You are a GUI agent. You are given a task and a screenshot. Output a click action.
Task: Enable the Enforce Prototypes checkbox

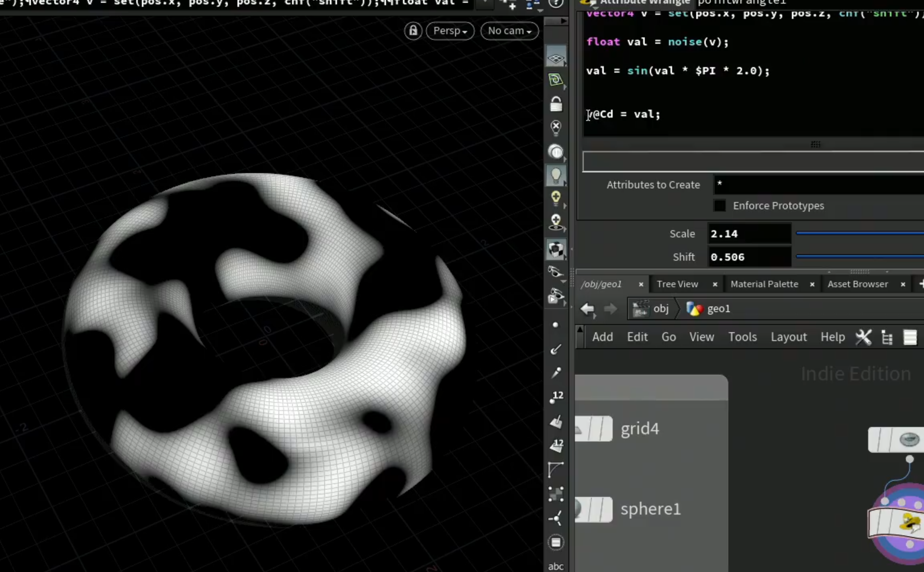click(720, 206)
